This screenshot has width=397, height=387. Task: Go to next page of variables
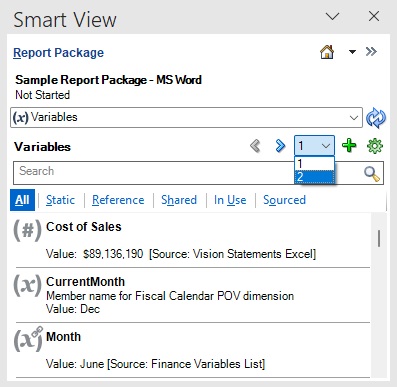pos(280,146)
